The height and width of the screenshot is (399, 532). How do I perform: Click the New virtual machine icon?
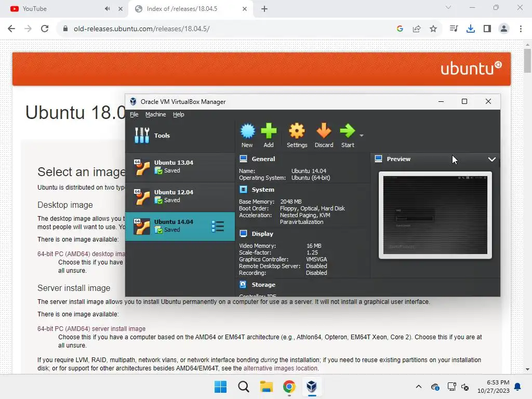point(247,131)
